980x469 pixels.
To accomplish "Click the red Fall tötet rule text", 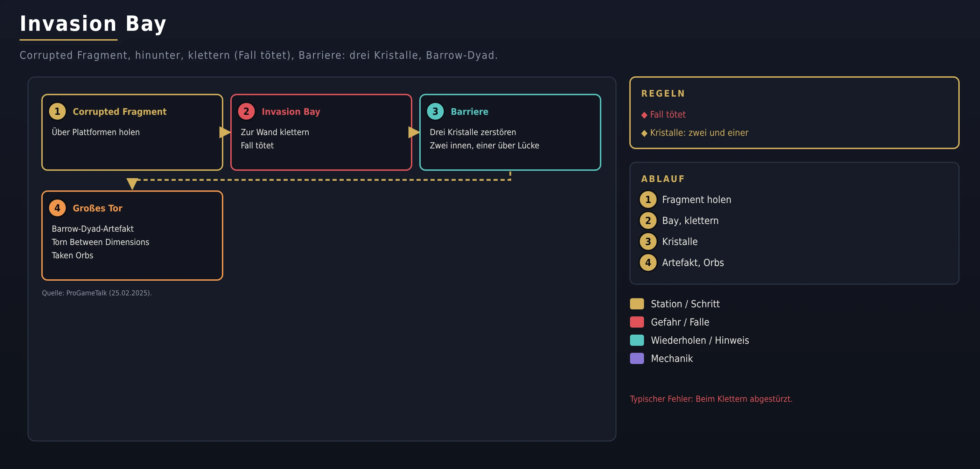I will (x=668, y=114).
